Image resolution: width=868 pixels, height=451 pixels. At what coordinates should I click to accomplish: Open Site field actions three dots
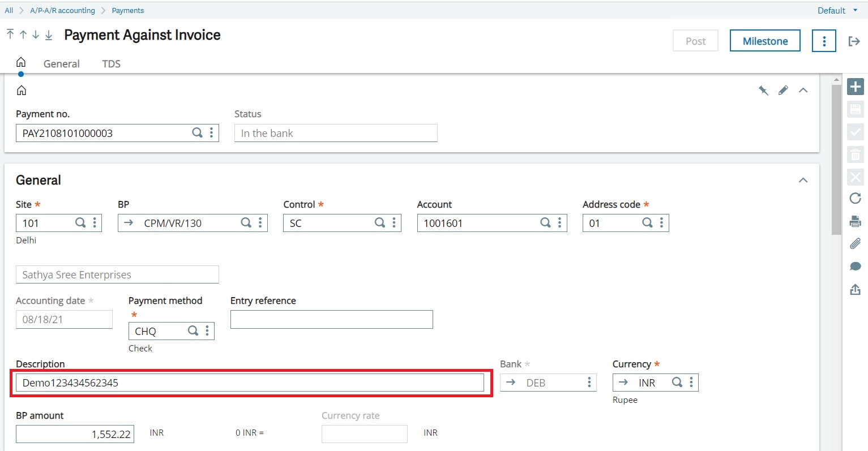tap(95, 222)
